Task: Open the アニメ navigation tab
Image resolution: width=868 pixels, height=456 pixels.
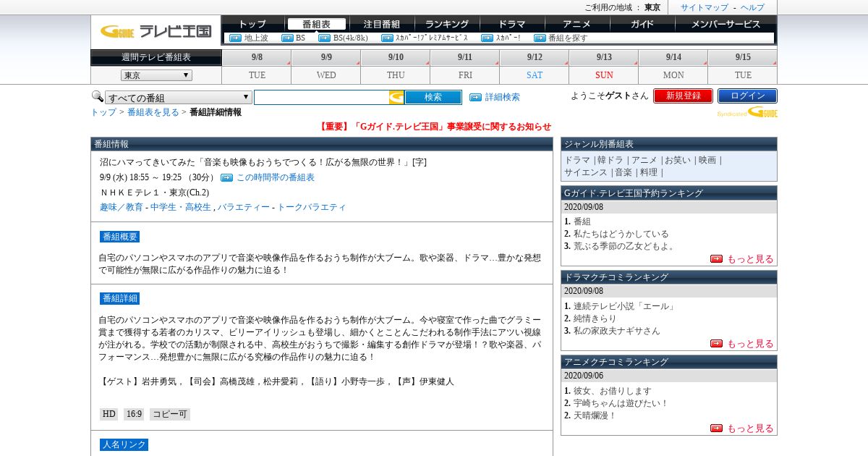Action: click(576, 24)
